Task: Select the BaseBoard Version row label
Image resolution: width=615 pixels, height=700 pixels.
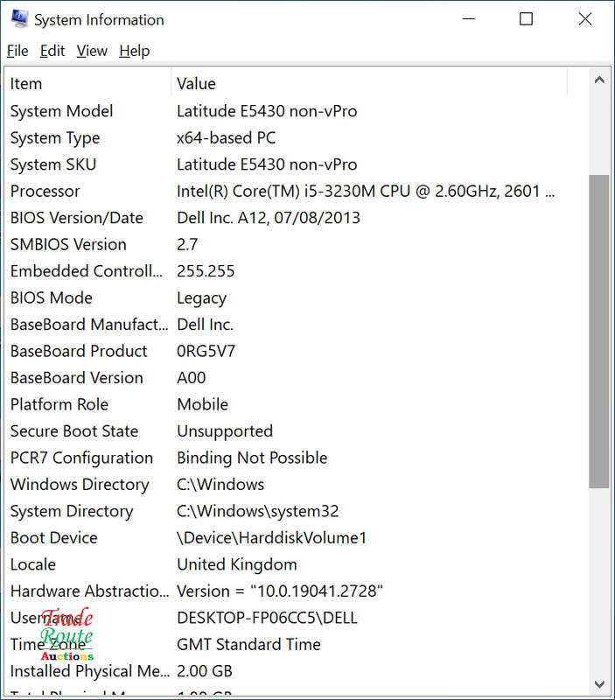Action: pyautogui.click(x=77, y=378)
